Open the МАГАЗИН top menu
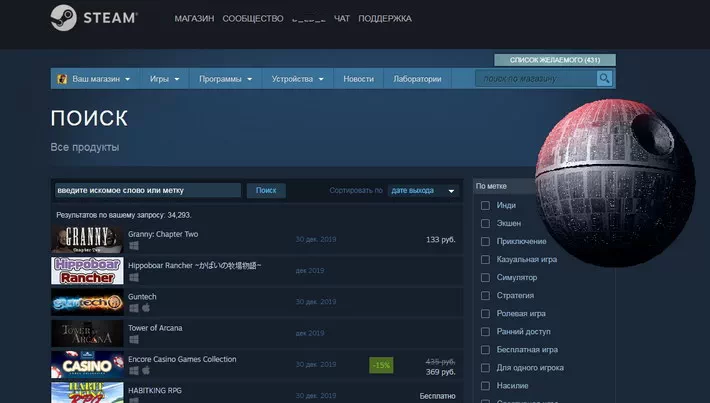Screen dimensions: 710x403 (194, 19)
